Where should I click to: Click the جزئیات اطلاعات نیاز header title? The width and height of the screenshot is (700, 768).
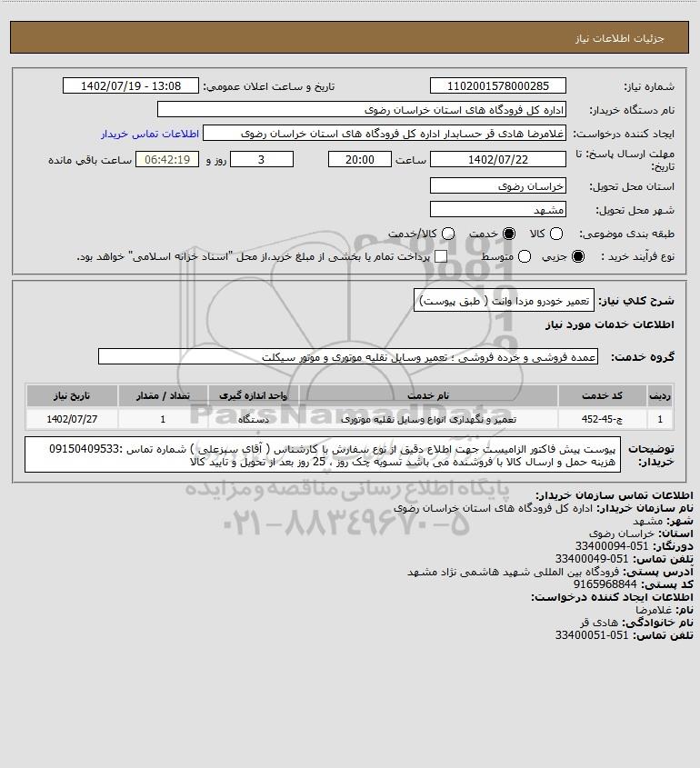620,38
